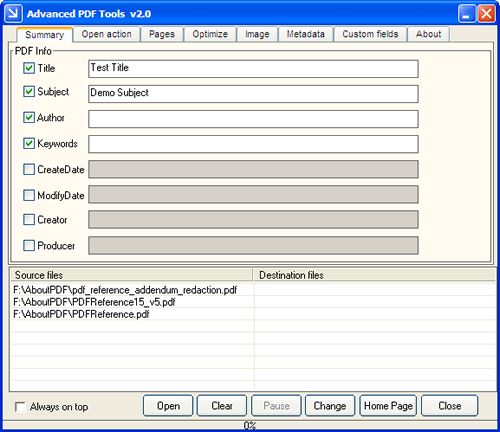Visit the Home Page button
Screen dimensions: 500x432
tap(388, 406)
